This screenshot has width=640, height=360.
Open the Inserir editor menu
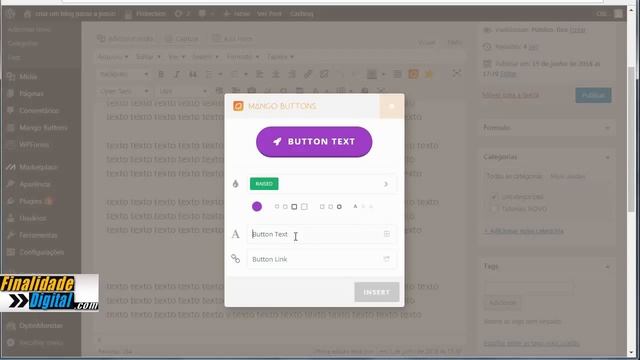(205, 57)
